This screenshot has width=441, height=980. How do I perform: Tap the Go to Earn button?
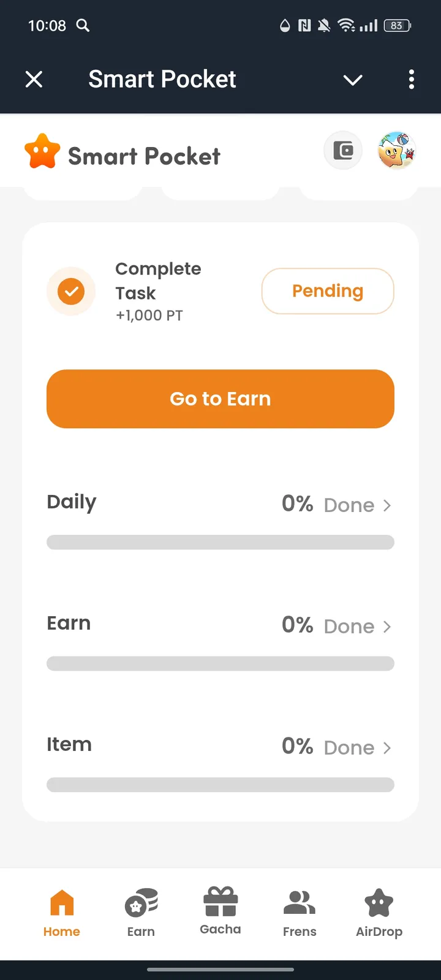[221, 399]
